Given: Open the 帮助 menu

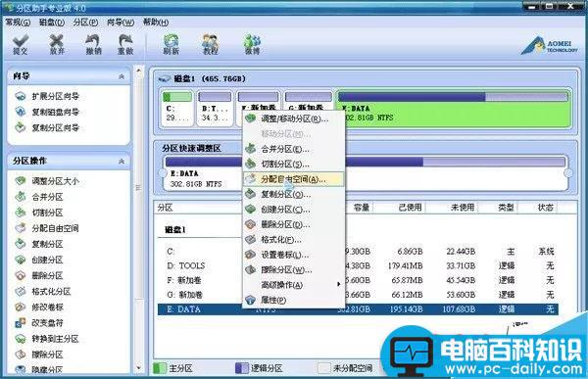Looking at the screenshot, I should (156, 23).
